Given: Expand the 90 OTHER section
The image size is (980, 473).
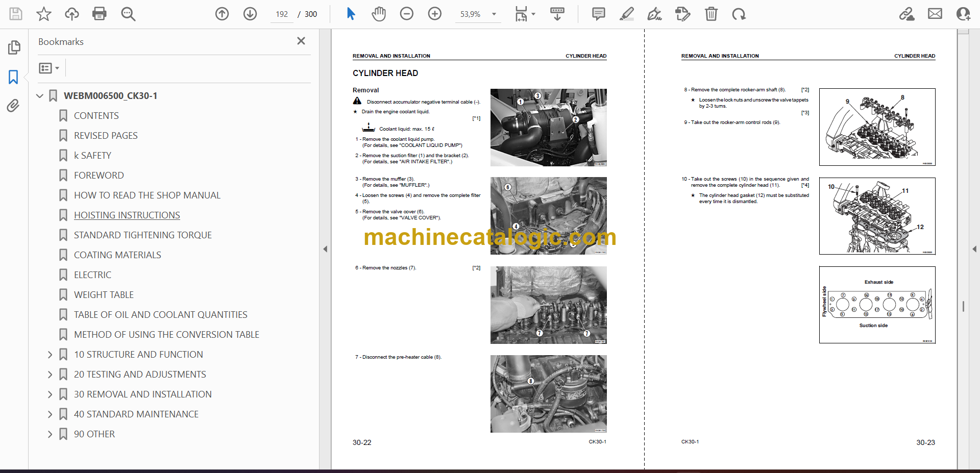Looking at the screenshot, I should click(50, 434).
